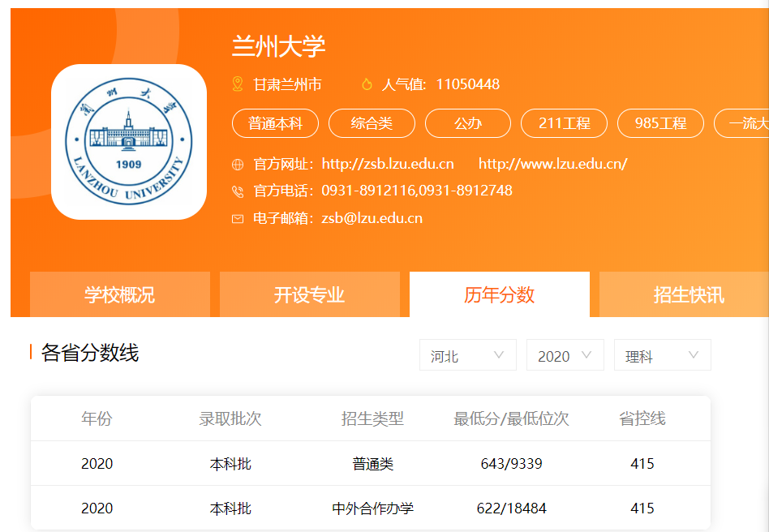The width and height of the screenshot is (769, 532).
Task: Click the 622/18484 score cell
Action: click(x=511, y=508)
